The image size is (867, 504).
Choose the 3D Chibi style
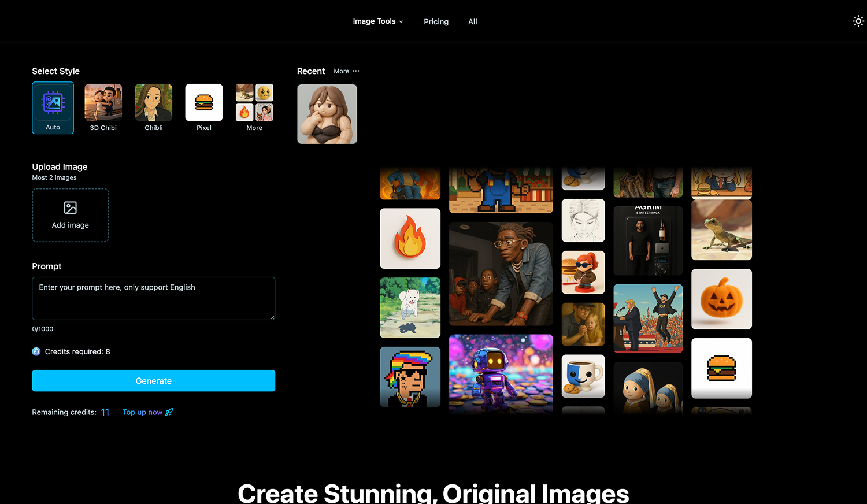pos(103,102)
